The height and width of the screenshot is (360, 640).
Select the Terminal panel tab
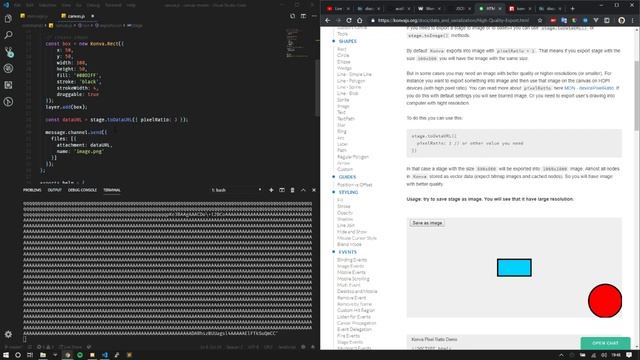pyautogui.click(x=112, y=190)
